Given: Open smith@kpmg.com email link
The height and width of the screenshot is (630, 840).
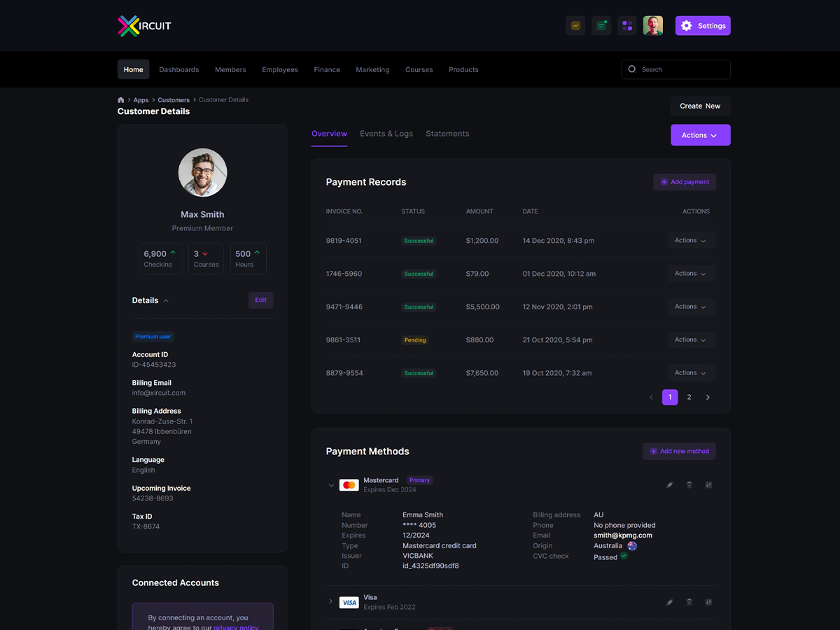Looking at the screenshot, I should point(623,535).
